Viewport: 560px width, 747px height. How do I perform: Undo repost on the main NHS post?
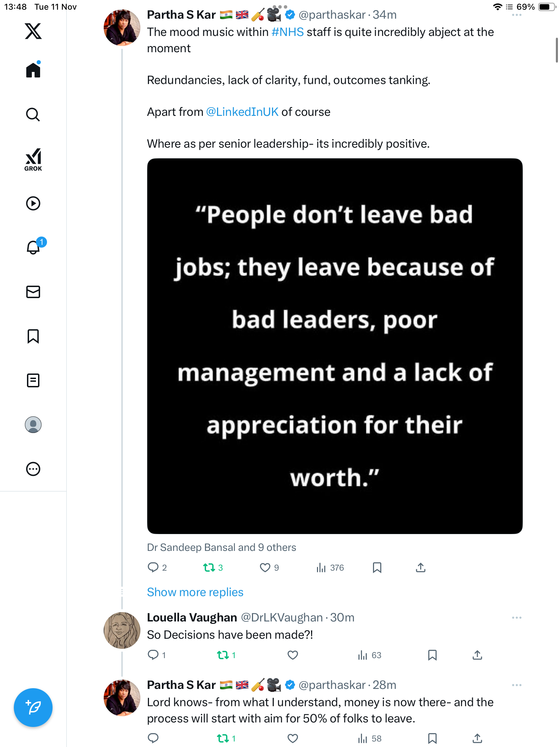pyautogui.click(x=209, y=568)
